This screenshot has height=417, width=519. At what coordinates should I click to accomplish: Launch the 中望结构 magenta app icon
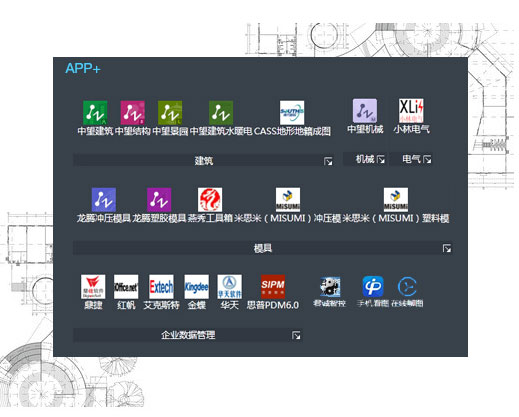tap(133, 112)
